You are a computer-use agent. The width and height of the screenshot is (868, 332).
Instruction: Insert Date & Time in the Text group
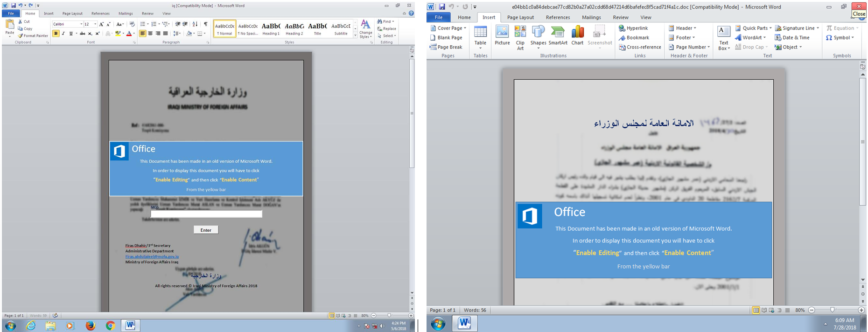coord(792,38)
